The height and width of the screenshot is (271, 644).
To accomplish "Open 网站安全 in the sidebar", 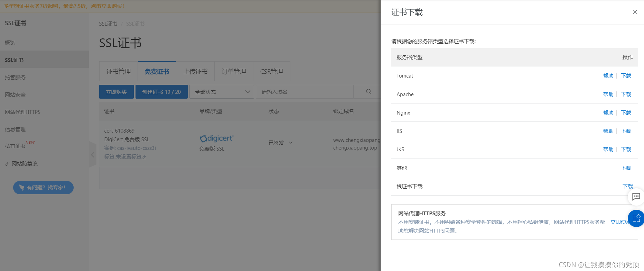I will (44, 94).
